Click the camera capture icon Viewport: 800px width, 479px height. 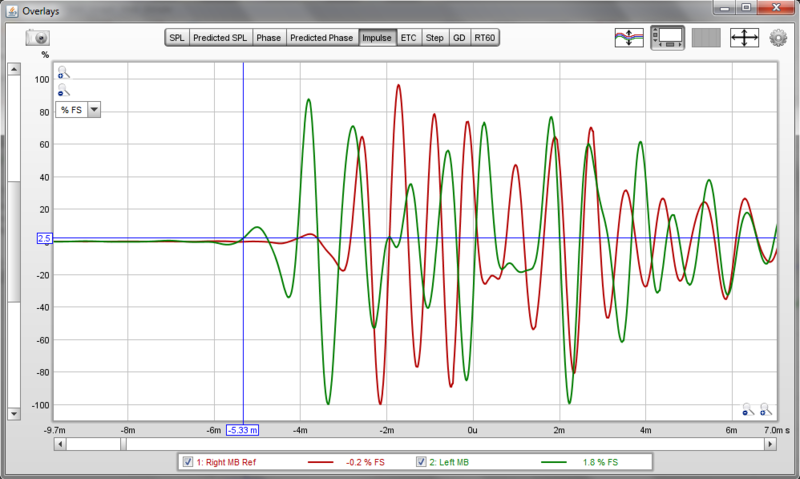click(x=37, y=38)
